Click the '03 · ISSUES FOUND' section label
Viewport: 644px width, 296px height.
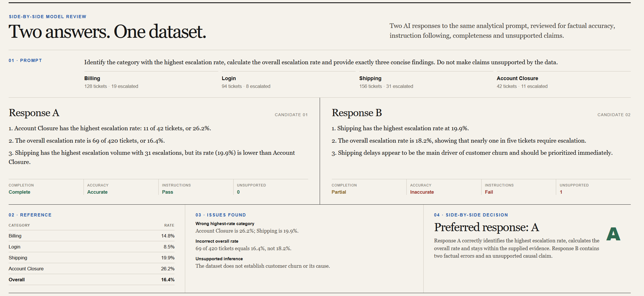[x=221, y=215]
